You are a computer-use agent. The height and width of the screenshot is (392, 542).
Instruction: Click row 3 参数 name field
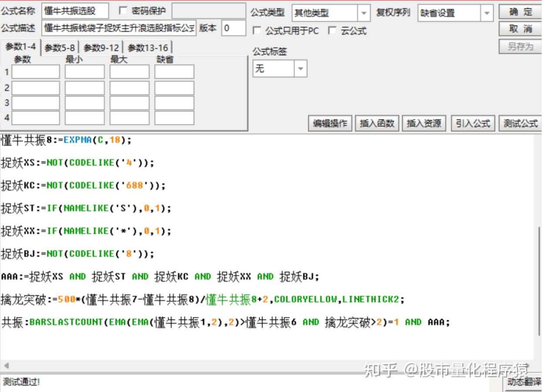coord(36,103)
